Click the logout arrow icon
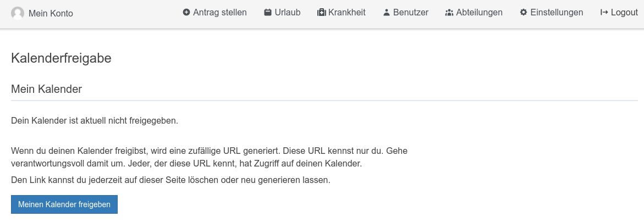Viewport: 644px width, 222px height. tap(604, 12)
